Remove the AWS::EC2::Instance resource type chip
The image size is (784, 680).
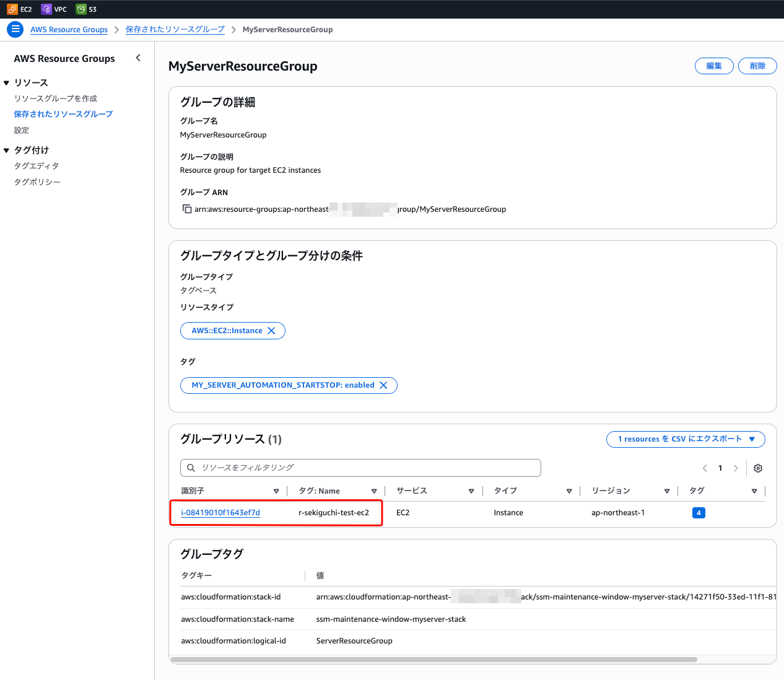tap(271, 331)
